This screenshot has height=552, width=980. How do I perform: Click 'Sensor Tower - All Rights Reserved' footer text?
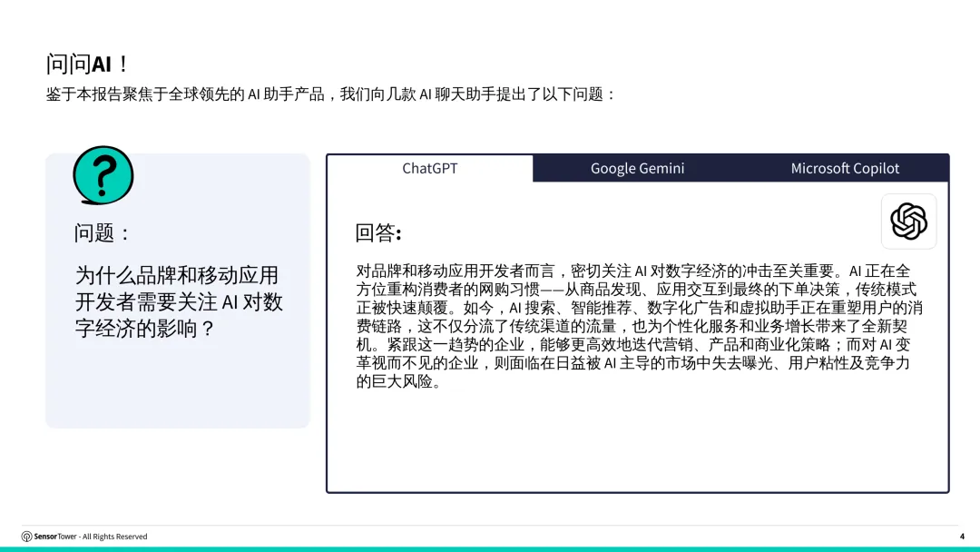coord(91,537)
